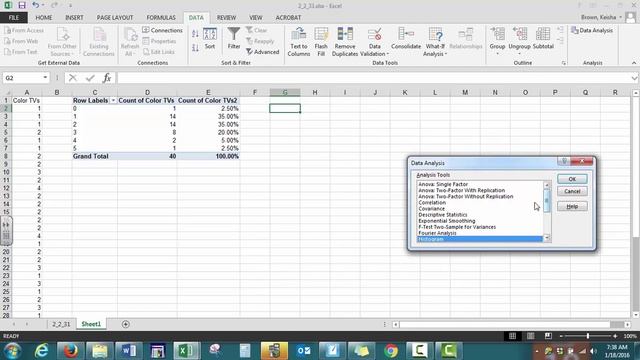Select Fourier Analysis in list
This screenshot has height=360, width=640.
point(437,233)
